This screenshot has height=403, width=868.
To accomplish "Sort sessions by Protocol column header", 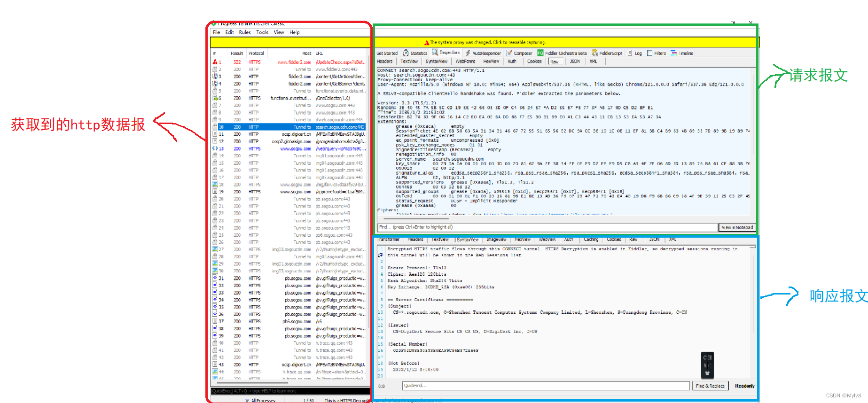I will [x=256, y=54].
